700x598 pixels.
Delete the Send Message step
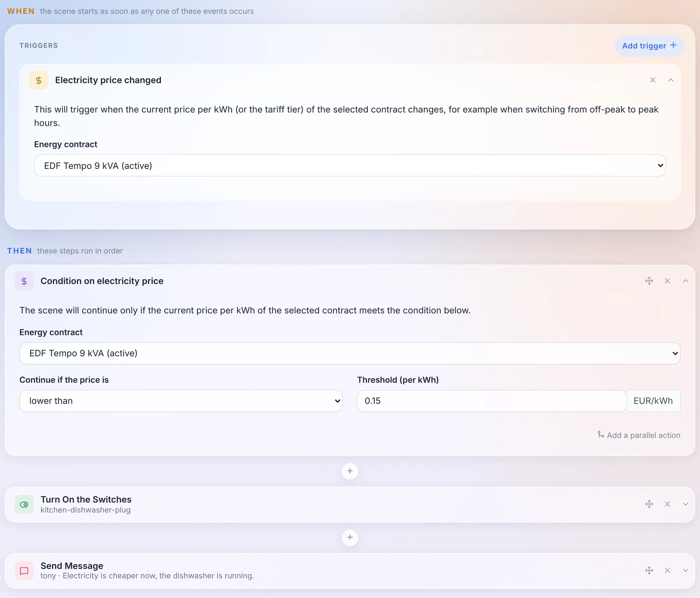pos(667,570)
